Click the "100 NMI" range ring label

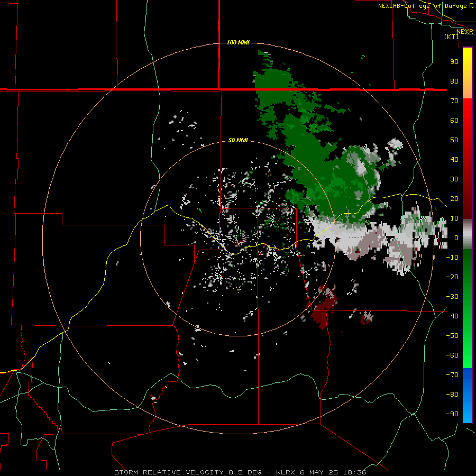pos(238,42)
